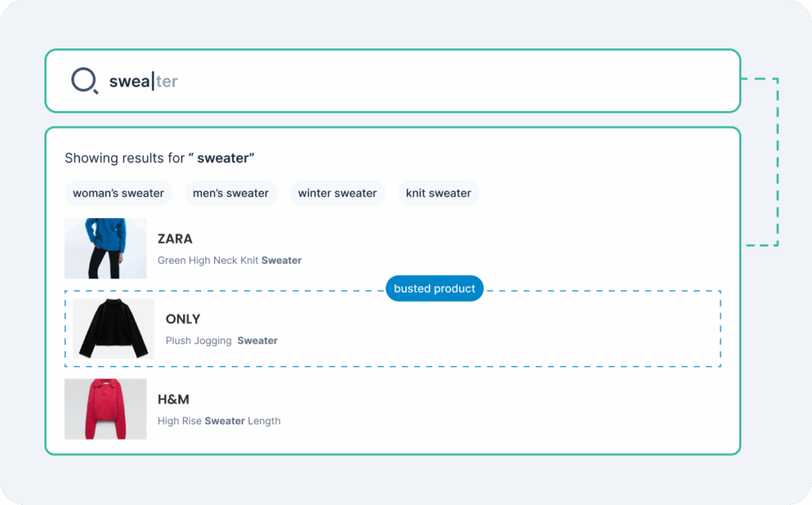Viewport: 812px width, 505px height.
Task: Click the ZARA brand name
Action: [175, 239]
